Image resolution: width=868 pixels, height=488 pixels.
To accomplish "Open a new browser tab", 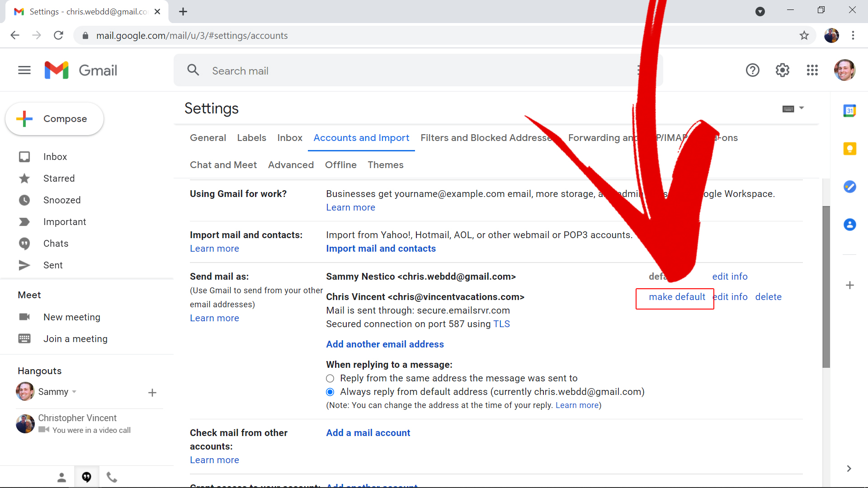I will click(183, 12).
